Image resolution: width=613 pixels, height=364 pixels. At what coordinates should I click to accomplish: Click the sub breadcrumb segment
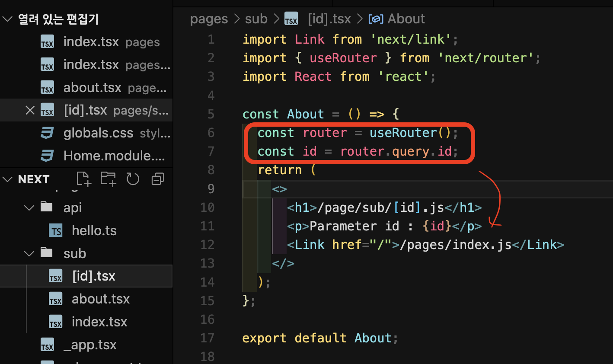(256, 19)
